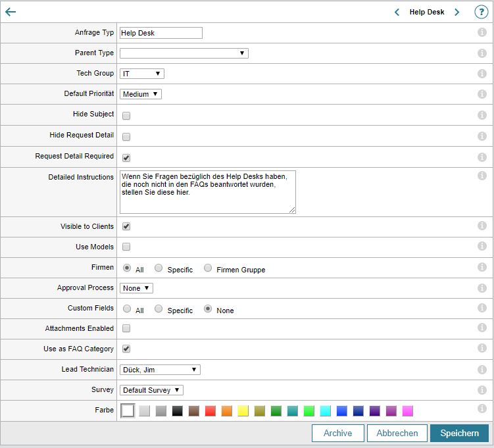Click info icon for Use Models row
Image resolution: width=494 pixels, height=448 pixels.
(x=482, y=246)
